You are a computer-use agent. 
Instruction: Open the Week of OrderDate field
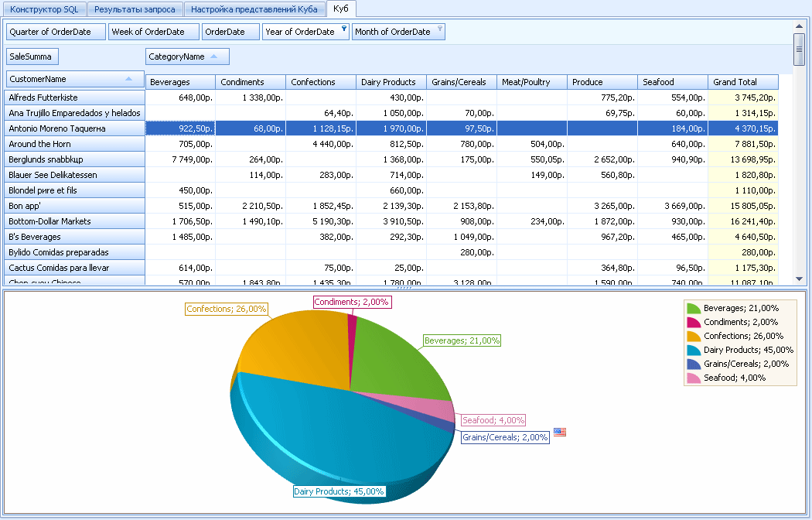click(x=153, y=32)
